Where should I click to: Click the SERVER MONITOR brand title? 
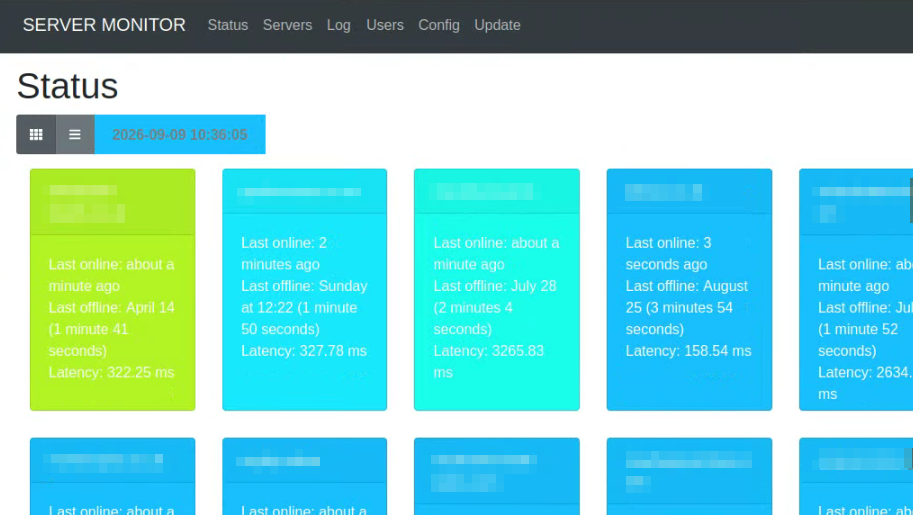[x=104, y=25]
